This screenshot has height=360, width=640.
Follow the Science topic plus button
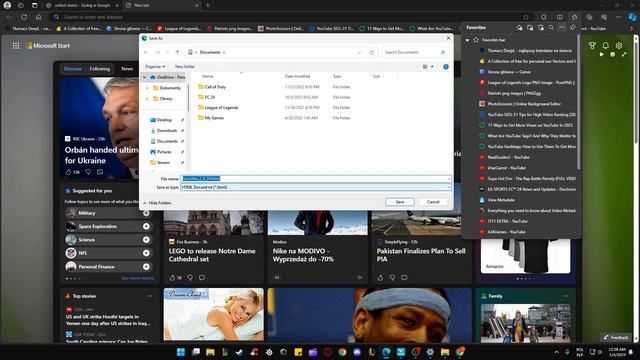click(146, 240)
